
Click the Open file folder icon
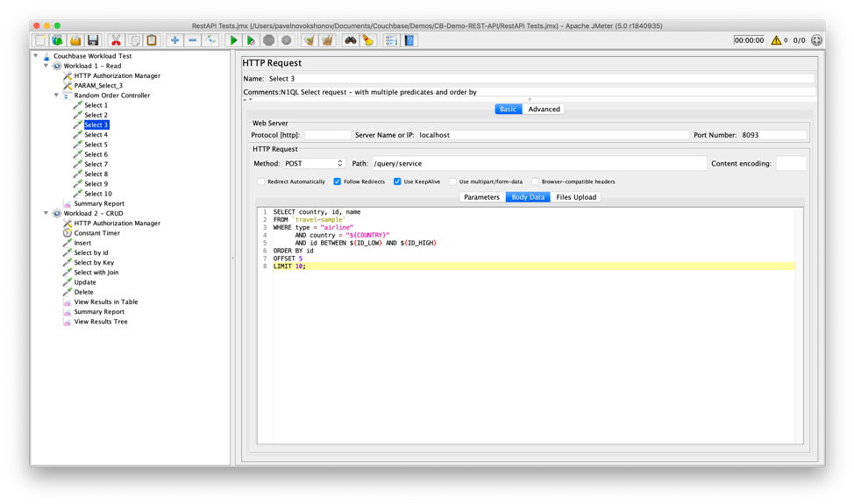click(75, 40)
